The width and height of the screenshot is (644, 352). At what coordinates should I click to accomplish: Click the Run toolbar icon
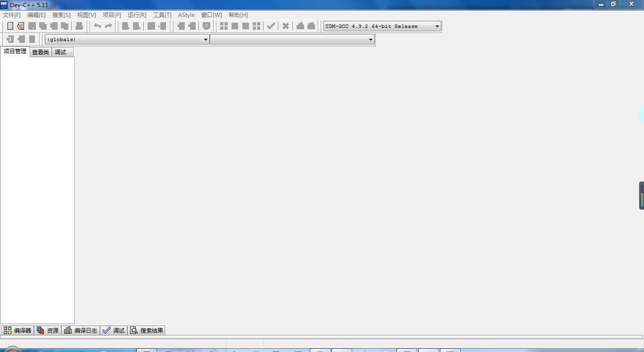235,26
